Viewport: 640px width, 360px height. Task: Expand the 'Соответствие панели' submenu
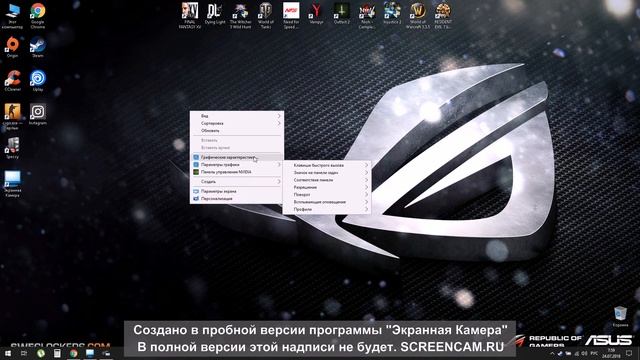point(327,180)
